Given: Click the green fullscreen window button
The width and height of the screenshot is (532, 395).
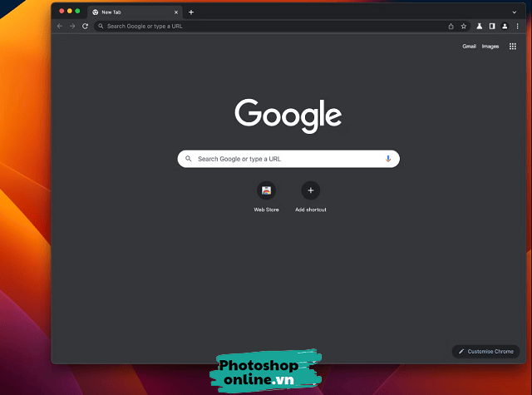Looking at the screenshot, I should coord(77,11).
